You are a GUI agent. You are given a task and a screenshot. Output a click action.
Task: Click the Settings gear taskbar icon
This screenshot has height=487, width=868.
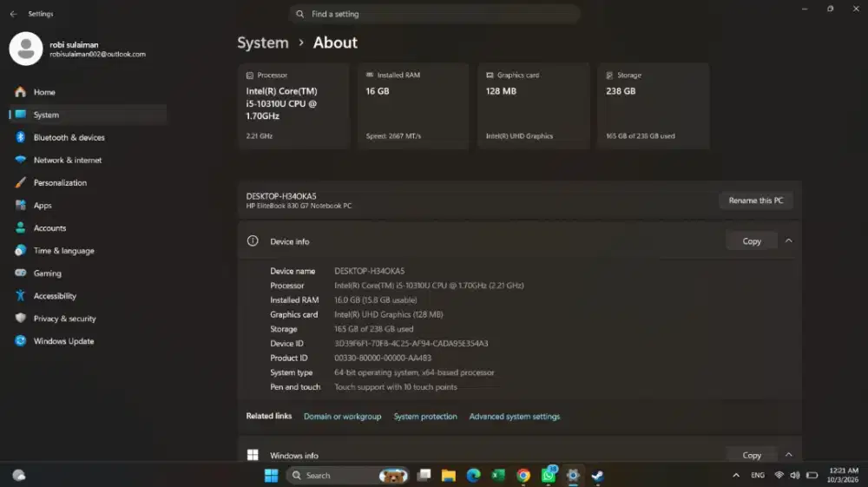(x=573, y=476)
